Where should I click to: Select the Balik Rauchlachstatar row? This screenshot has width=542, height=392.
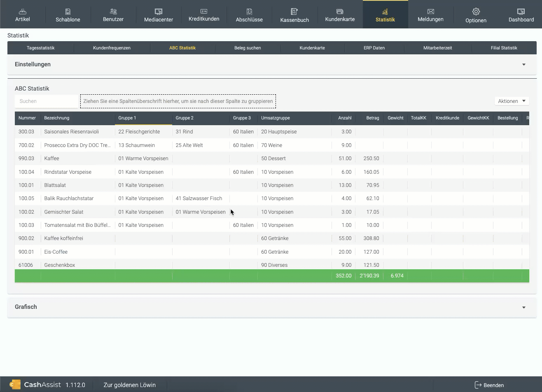[x=272, y=198]
